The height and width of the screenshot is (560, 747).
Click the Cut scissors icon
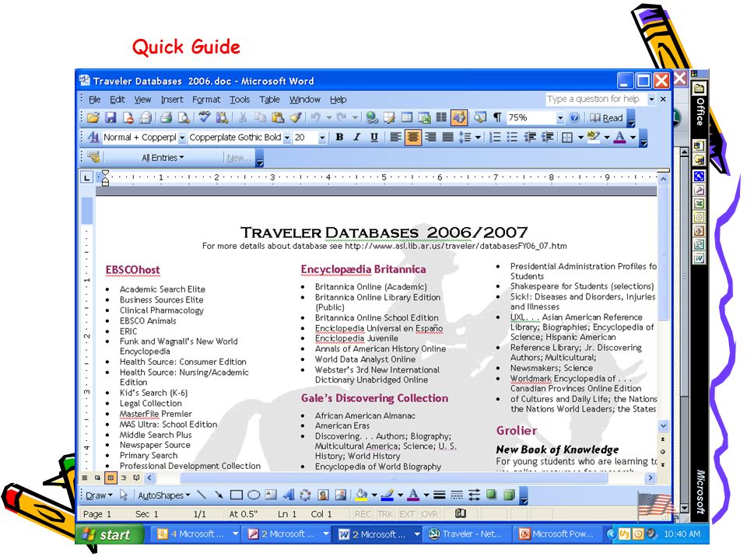click(x=243, y=117)
